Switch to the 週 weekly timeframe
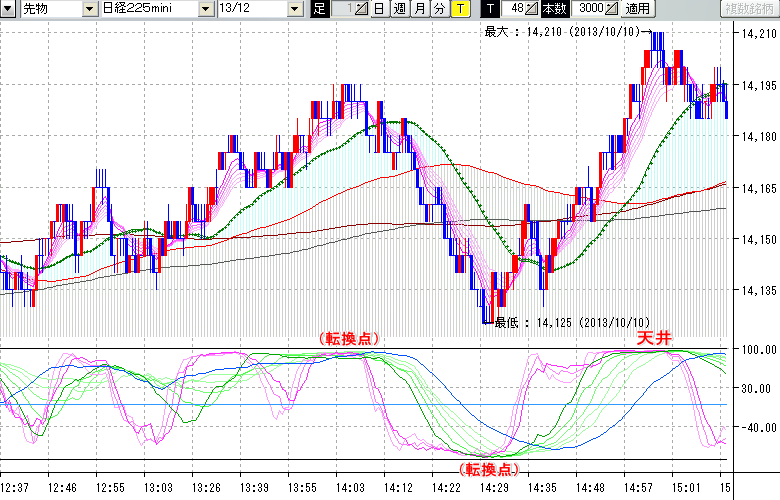 tap(399, 9)
